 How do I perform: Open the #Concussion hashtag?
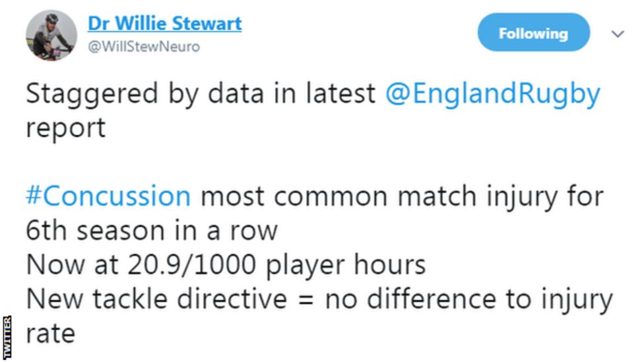(108, 196)
